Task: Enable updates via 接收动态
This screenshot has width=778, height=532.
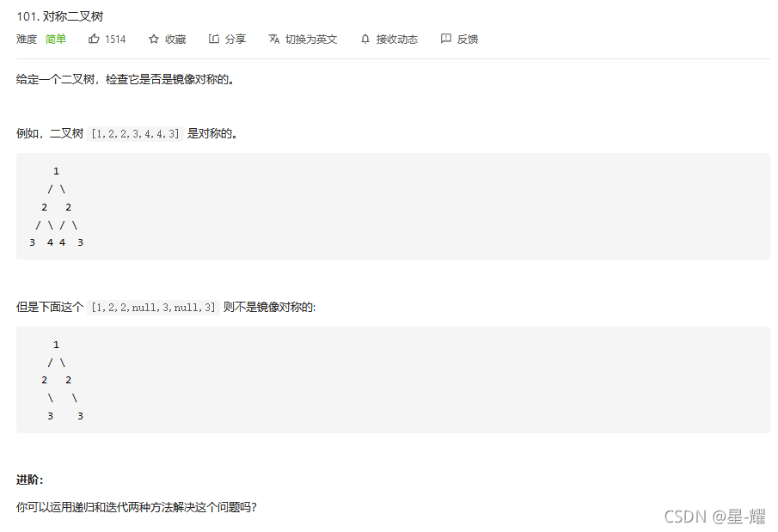Action: (389, 38)
